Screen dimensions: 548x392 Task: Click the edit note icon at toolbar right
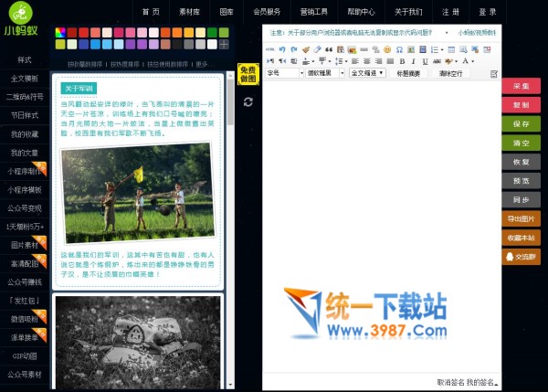point(494,73)
